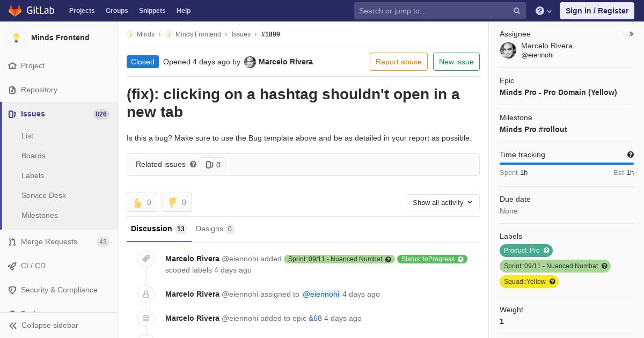
Task: Click related issues count badge
Action: click(213, 165)
